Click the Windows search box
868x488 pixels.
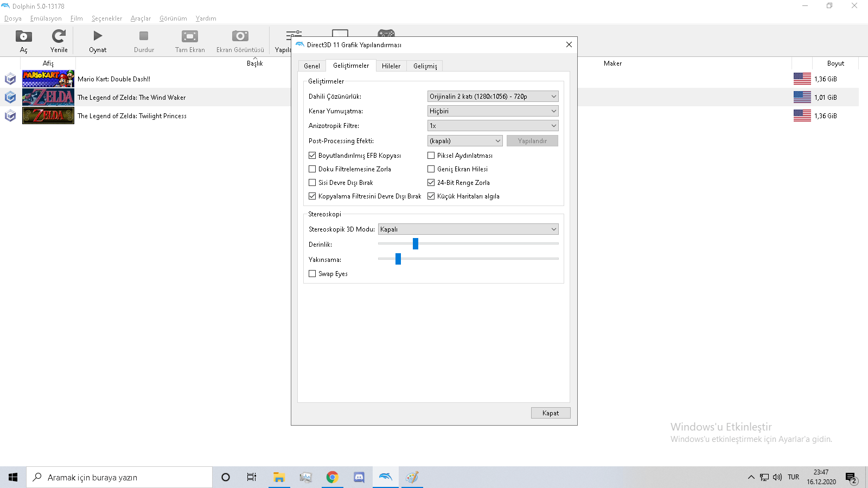119,477
